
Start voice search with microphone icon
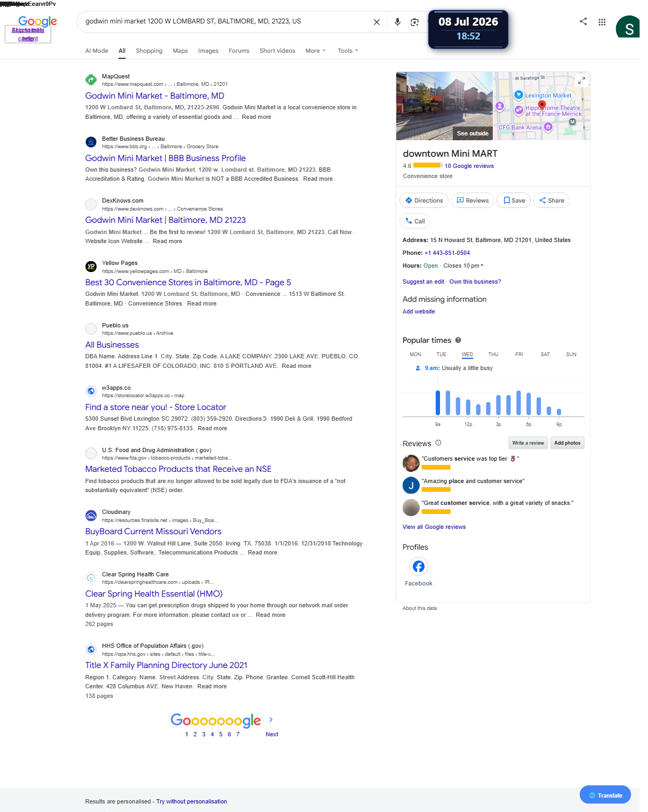[397, 22]
